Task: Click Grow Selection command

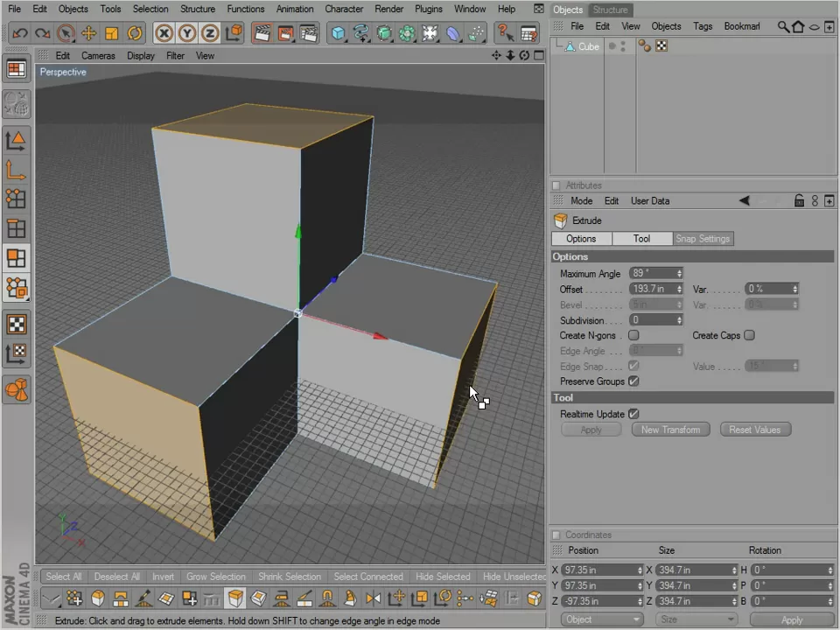Action: pos(216,577)
